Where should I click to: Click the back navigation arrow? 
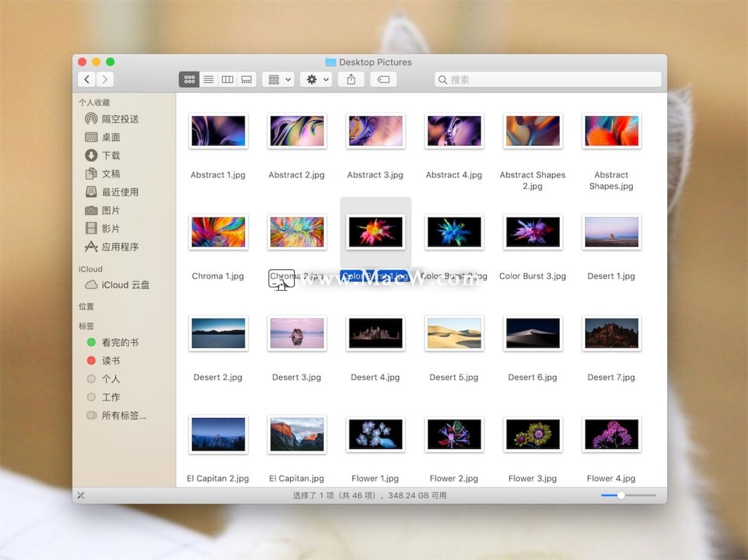(x=86, y=79)
